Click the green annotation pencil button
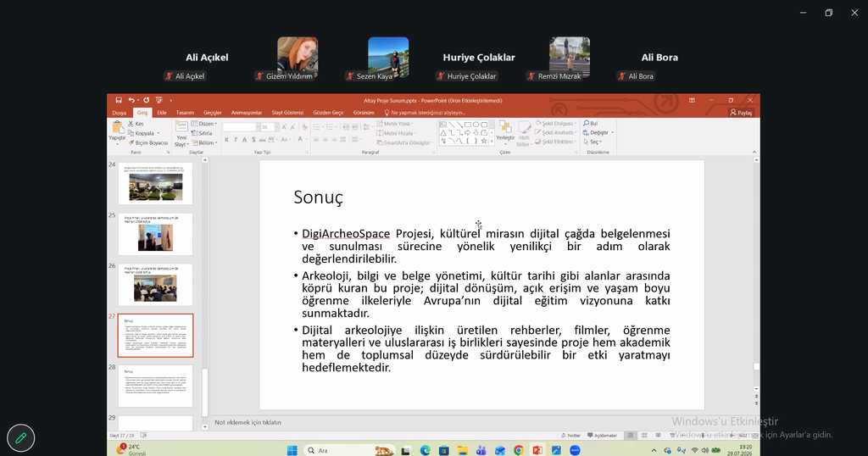 tap(21, 437)
